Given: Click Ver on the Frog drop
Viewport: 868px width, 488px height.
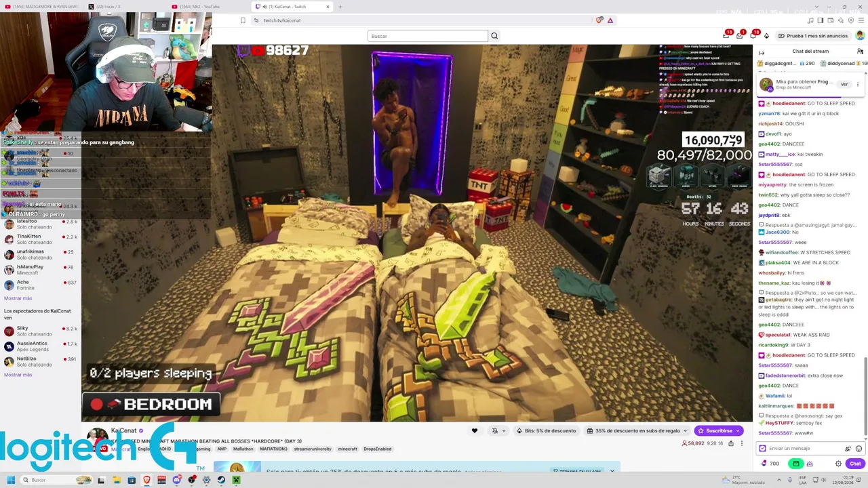Looking at the screenshot, I should (x=844, y=84).
